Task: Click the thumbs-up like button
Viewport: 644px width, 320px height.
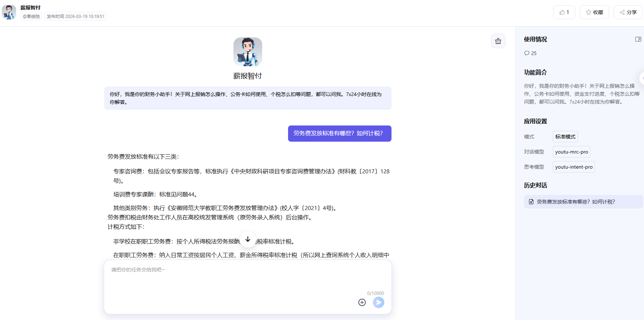Action: tap(564, 12)
